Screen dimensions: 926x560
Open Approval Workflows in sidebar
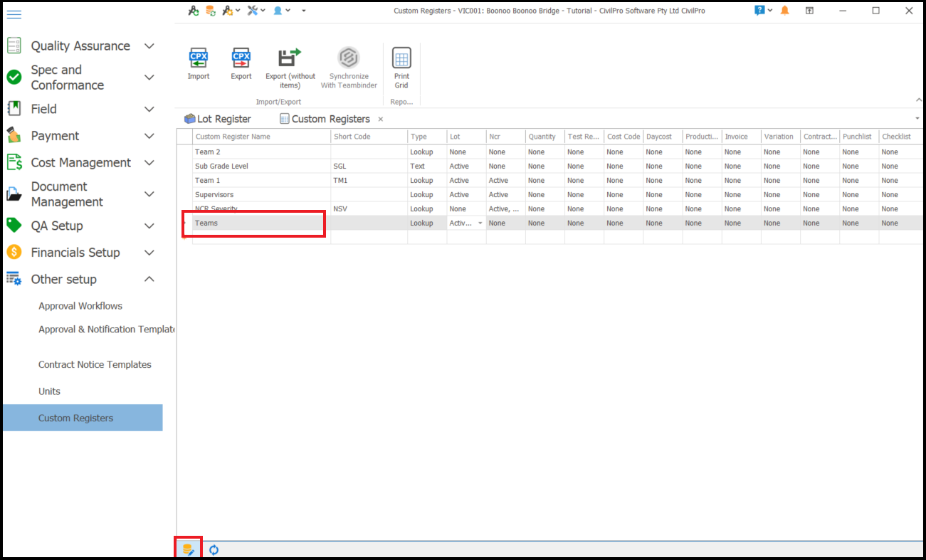tap(80, 306)
